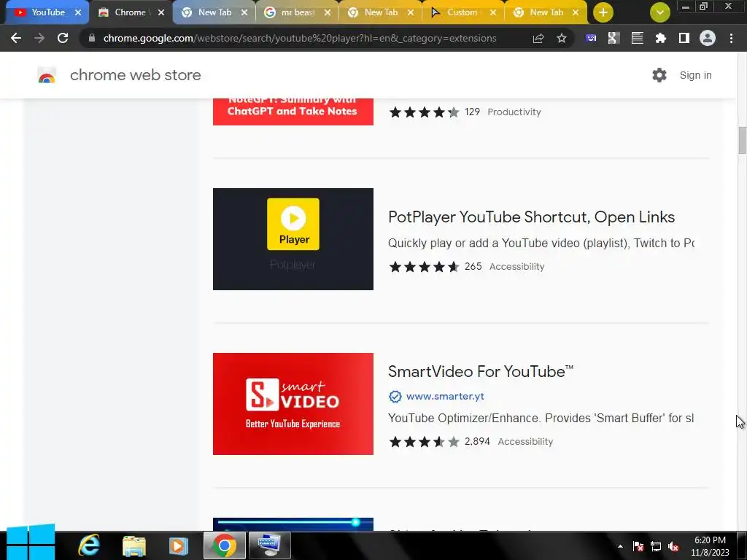Go back to the previous page
747x560 pixels.
pyautogui.click(x=16, y=38)
